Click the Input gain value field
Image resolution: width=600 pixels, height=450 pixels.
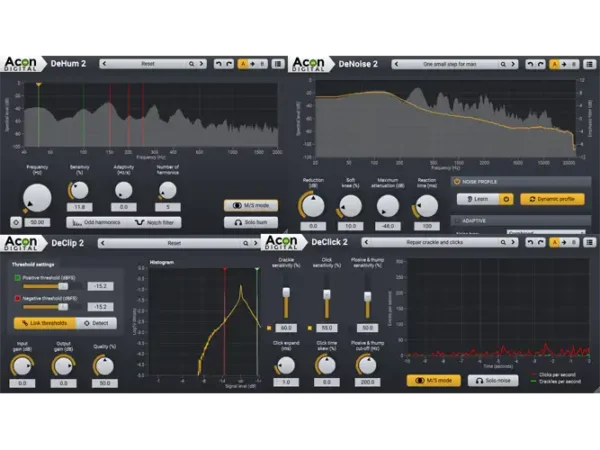[22, 383]
